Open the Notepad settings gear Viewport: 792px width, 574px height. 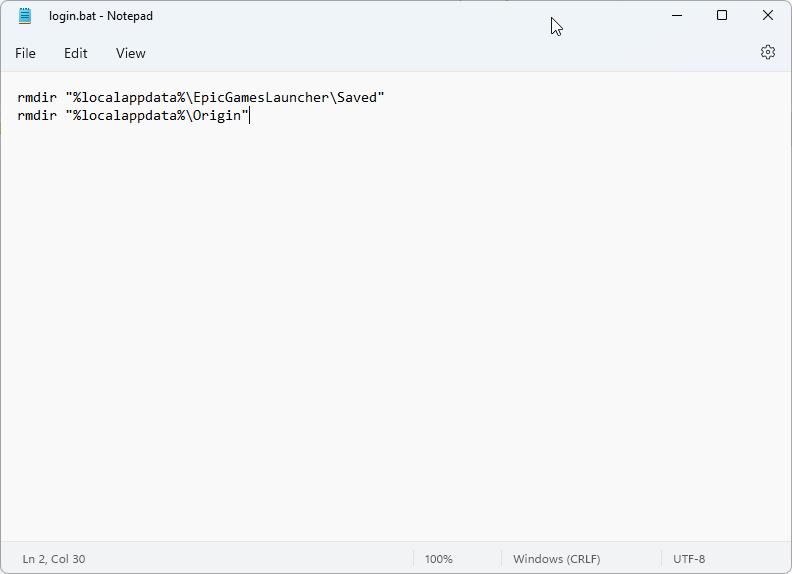768,52
